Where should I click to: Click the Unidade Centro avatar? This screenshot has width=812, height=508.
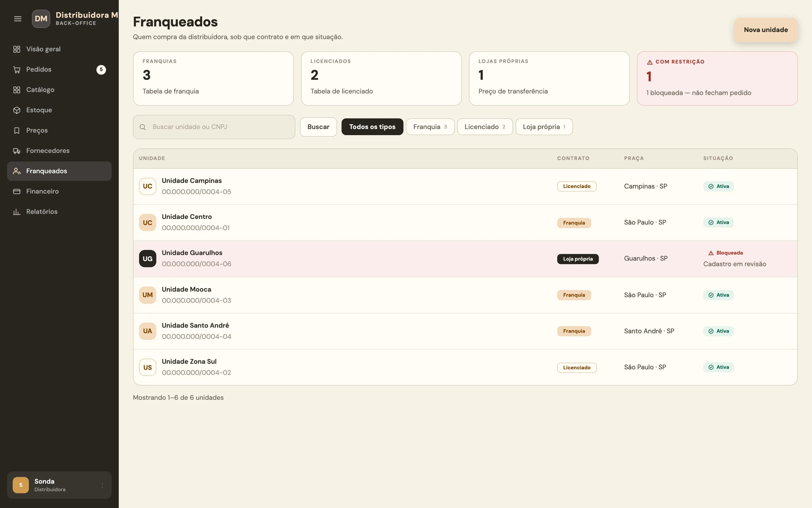(x=148, y=222)
